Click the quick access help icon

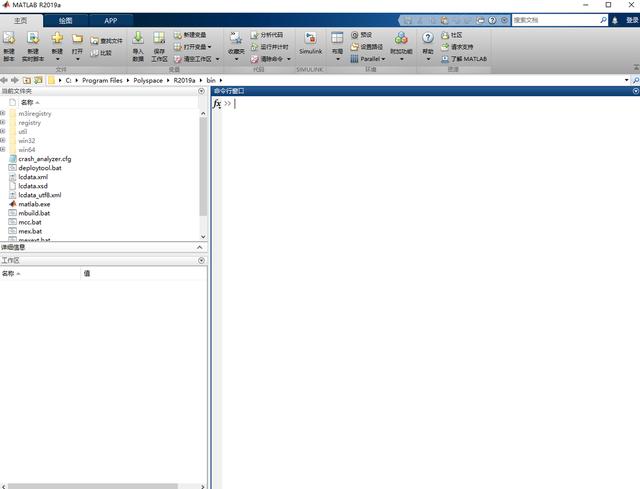pyautogui.click(x=492, y=20)
